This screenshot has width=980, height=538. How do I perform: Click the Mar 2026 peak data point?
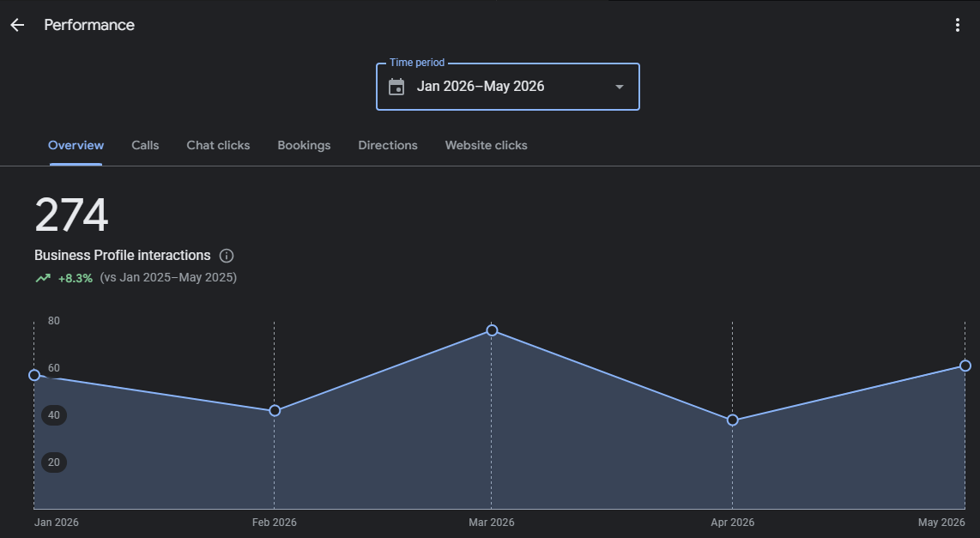(492, 330)
